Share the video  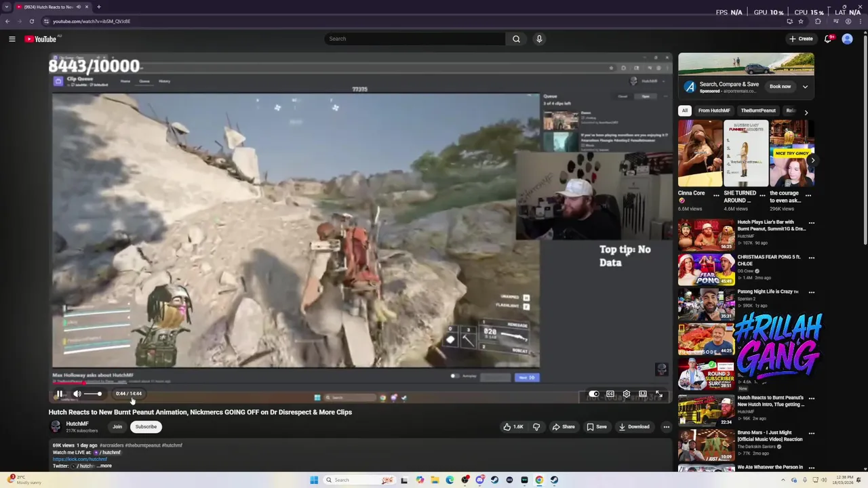point(564,427)
